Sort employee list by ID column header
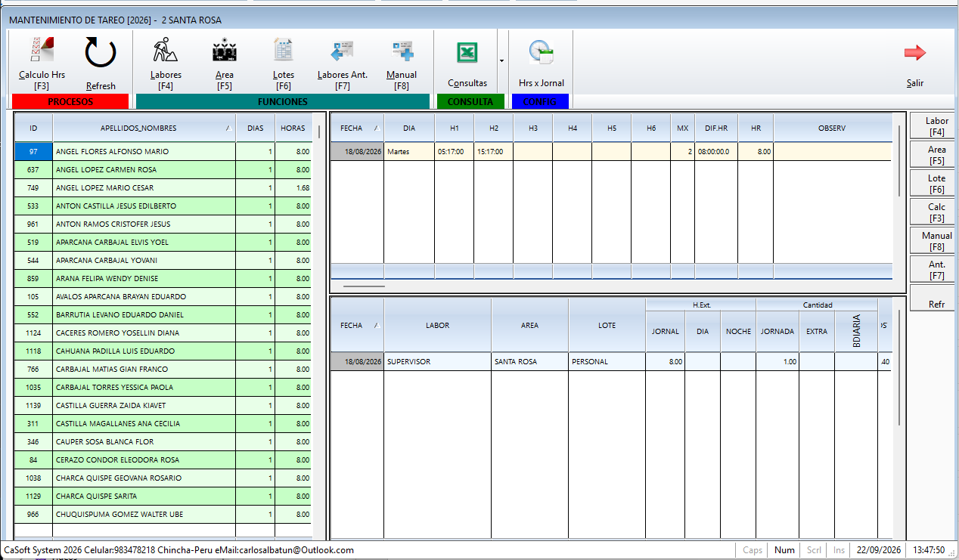Screen dimensions: 959x560 33,128
